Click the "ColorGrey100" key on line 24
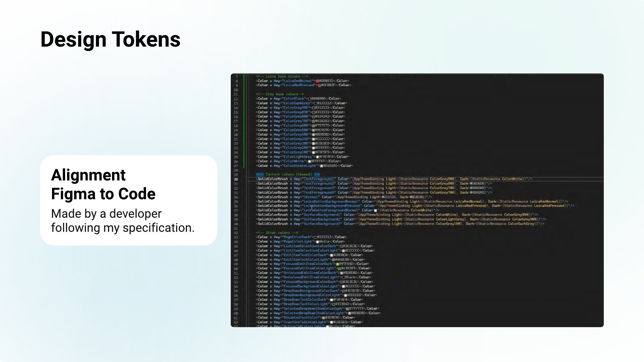 pyautogui.click(x=296, y=152)
